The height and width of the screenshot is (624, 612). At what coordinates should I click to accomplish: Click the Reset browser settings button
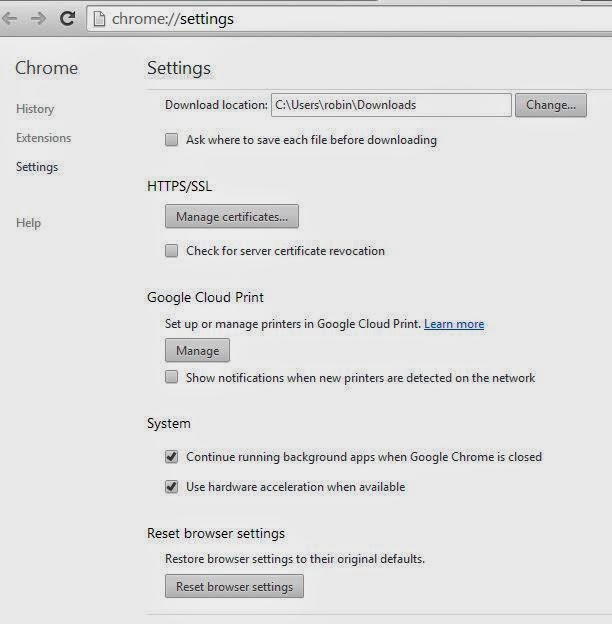pos(234,586)
